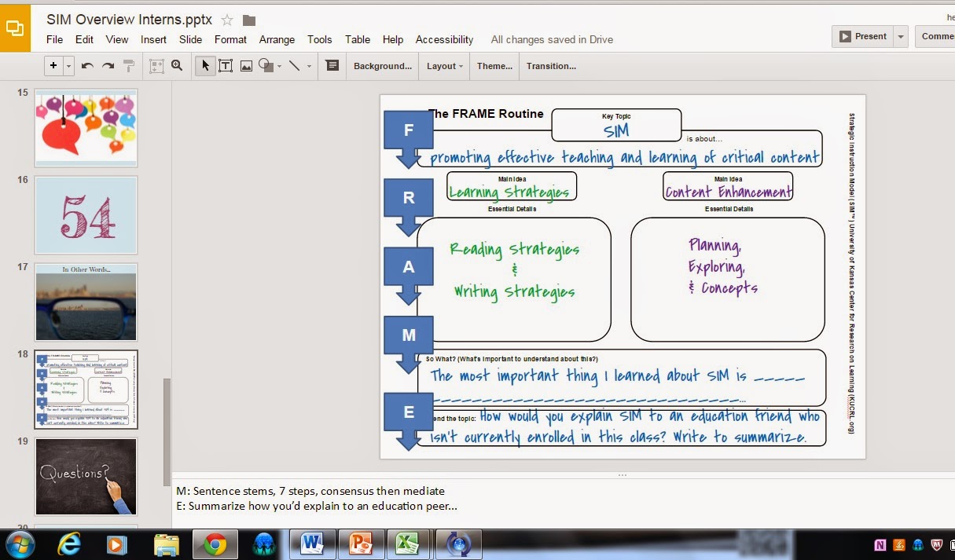The height and width of the screenshot is (560, 955).
Task: Select slide 16 thumbnail showing 54
Action: click(x=86, y=214)
